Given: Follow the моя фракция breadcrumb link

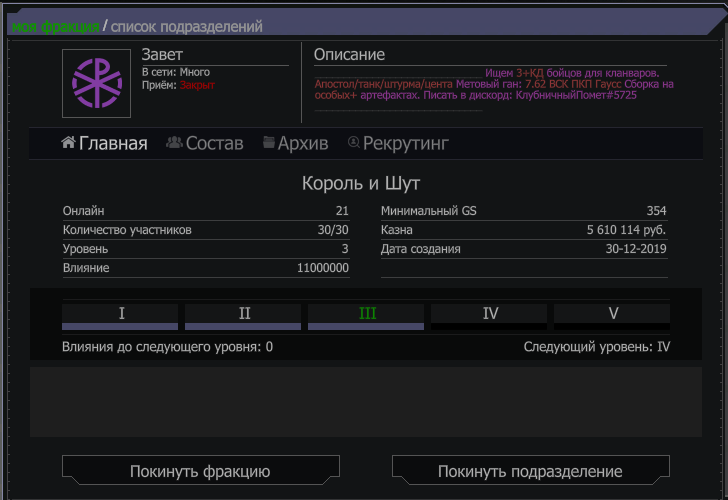Looking at the screenshot, I should [x=56, y=26].
